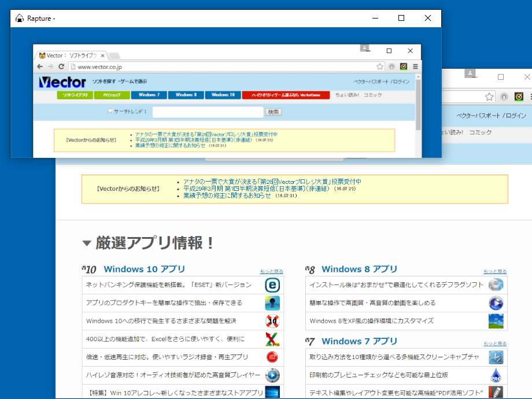This screenshot has width=532, height=399.
Task: Open a new tab in the Rapture capture
Action: [114, 56]
